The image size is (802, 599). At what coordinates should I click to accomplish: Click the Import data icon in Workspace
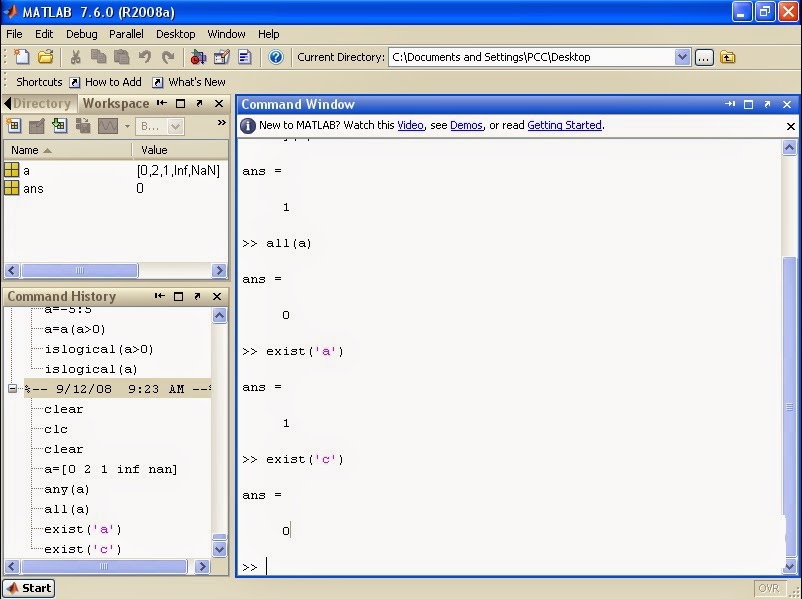pyautogui.click(x=60, y=125)
